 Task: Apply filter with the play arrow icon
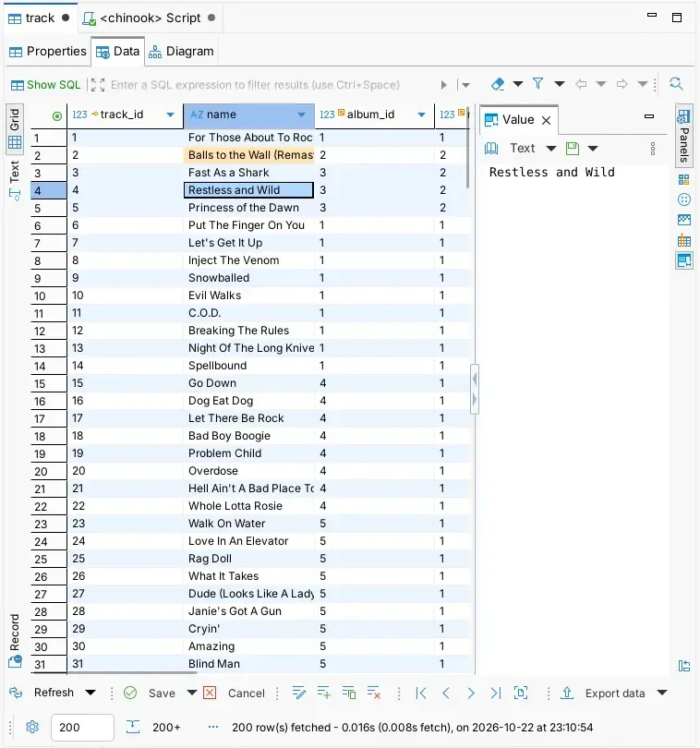click(444, 85)
